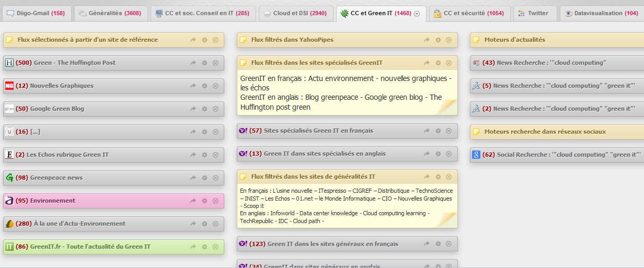Open gear of Flux filtrés dans les sites spécialisés GreenIT
Viewport: 644px width, 268px height.
pos(438,63)
